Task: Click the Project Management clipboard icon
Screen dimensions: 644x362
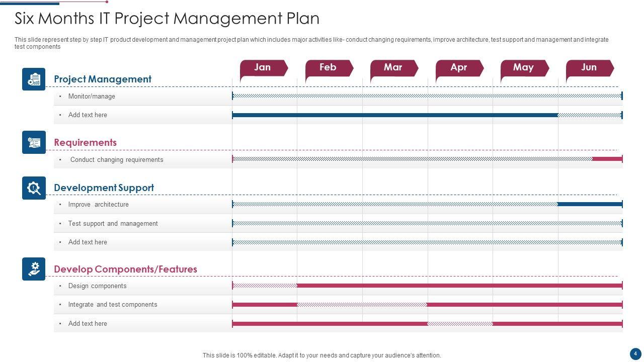Action: click(x=34, y=79)
